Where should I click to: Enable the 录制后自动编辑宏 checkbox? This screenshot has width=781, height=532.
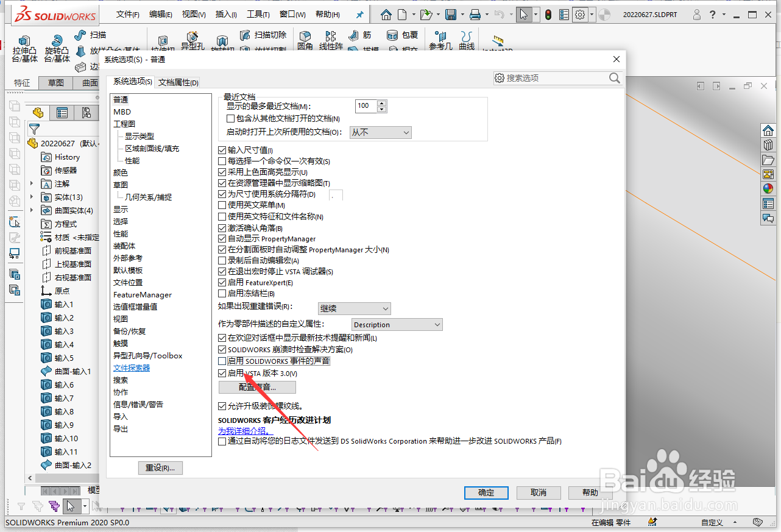(x=222, y=261)
